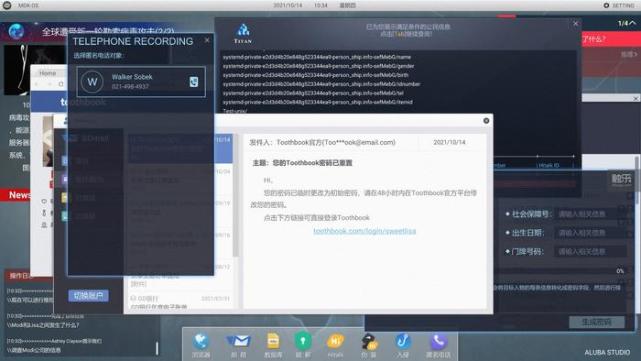The image size is (641, 361).
Task: Click the terminal line ending in idnumber
Action: pyautogui.click(x=321, y=84)
